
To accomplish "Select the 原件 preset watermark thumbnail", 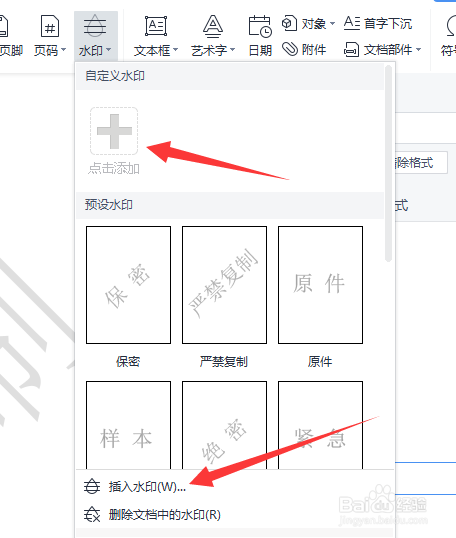I will pyautogui.click(x=320, y=285).
